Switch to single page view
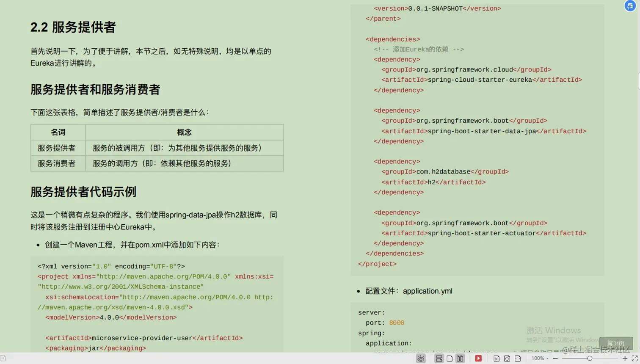 450,358
